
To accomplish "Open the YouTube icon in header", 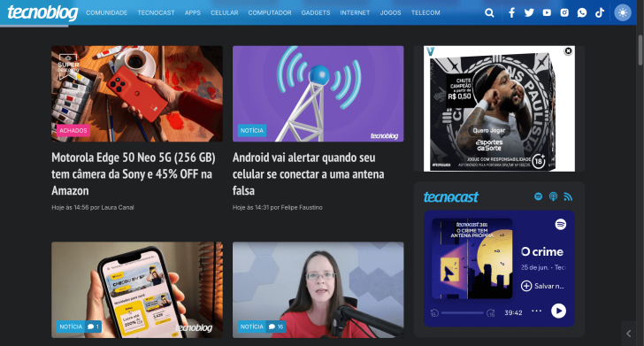I will [547, 12].
